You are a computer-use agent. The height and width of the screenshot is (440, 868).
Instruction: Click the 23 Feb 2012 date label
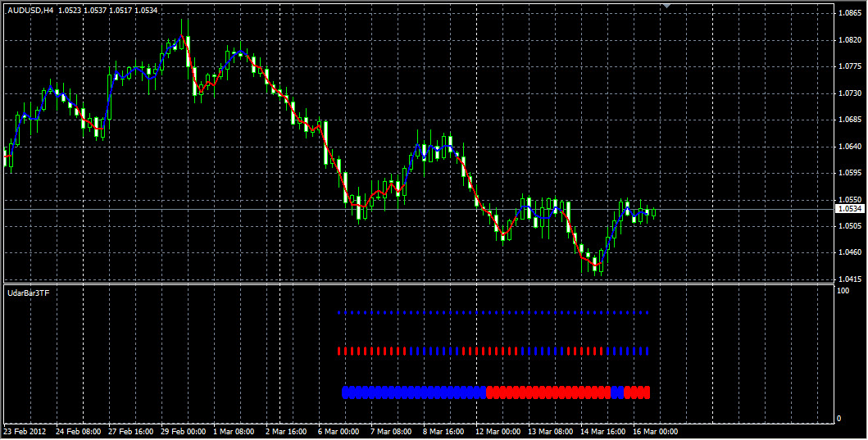point(25,431)
